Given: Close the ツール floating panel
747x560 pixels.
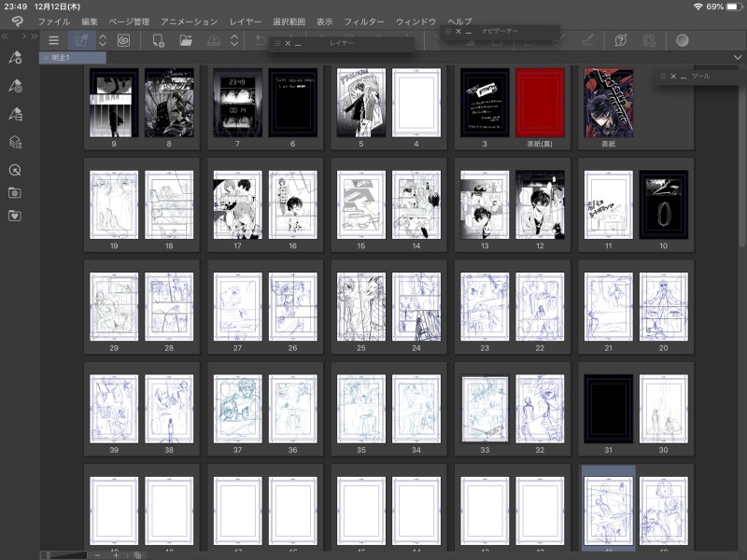Looking at the screenshot, I should [x=673, y=77].
